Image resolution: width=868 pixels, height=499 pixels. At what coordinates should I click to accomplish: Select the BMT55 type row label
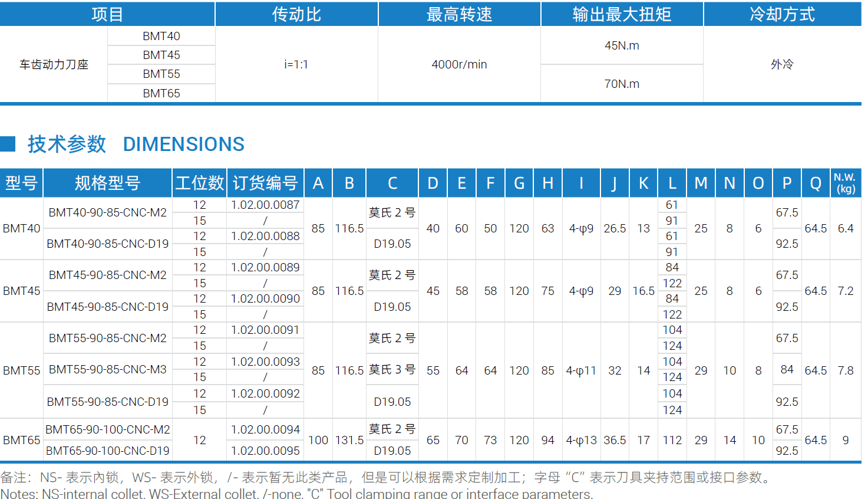tap(22, 370)
